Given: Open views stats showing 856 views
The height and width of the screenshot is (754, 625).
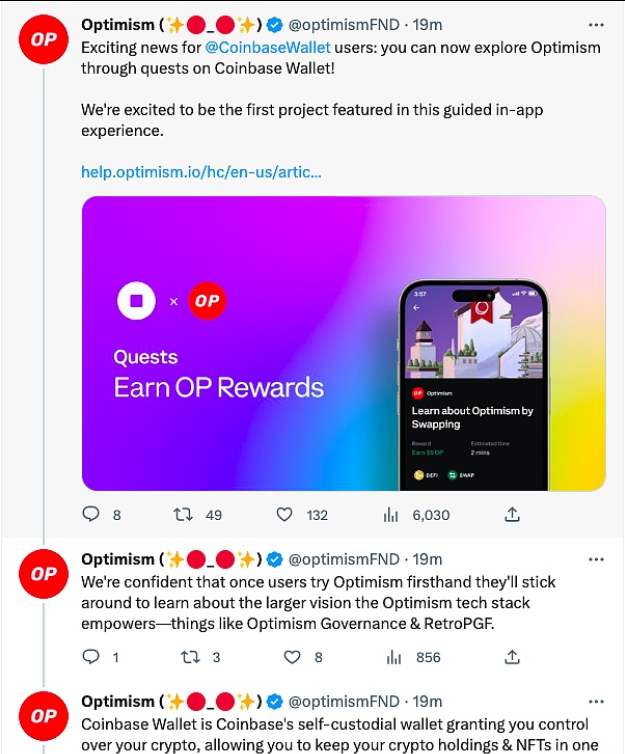Looking at the screenshot, I should pyautogui.click(x=393, y=657).
